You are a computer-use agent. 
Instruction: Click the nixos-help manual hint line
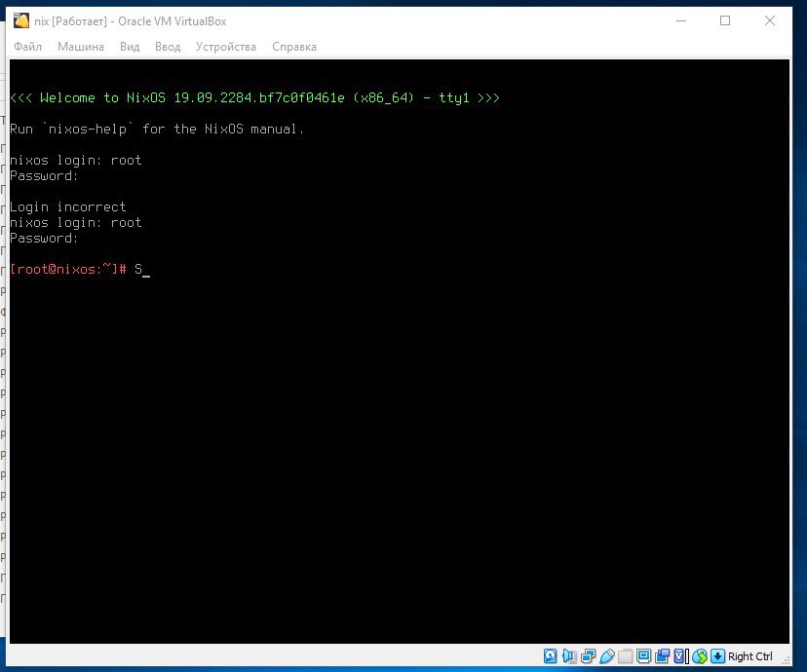coord(157,129)
